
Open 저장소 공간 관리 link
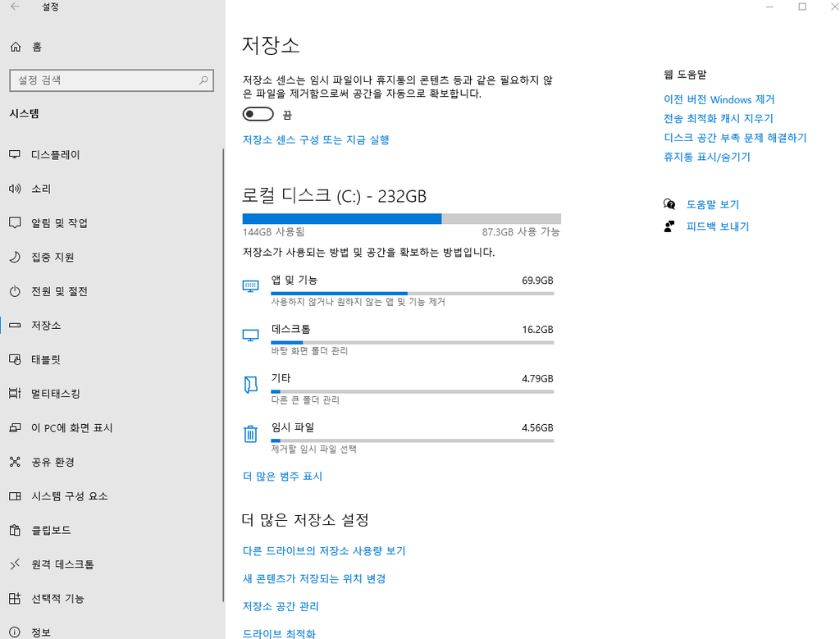pyautogui.click(x=281, y=606)
